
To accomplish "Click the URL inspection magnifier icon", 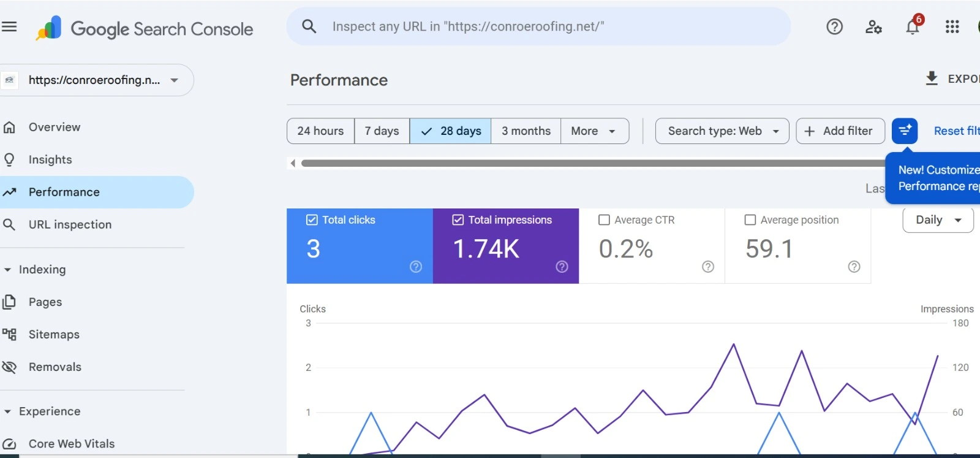I will point(9,224).
